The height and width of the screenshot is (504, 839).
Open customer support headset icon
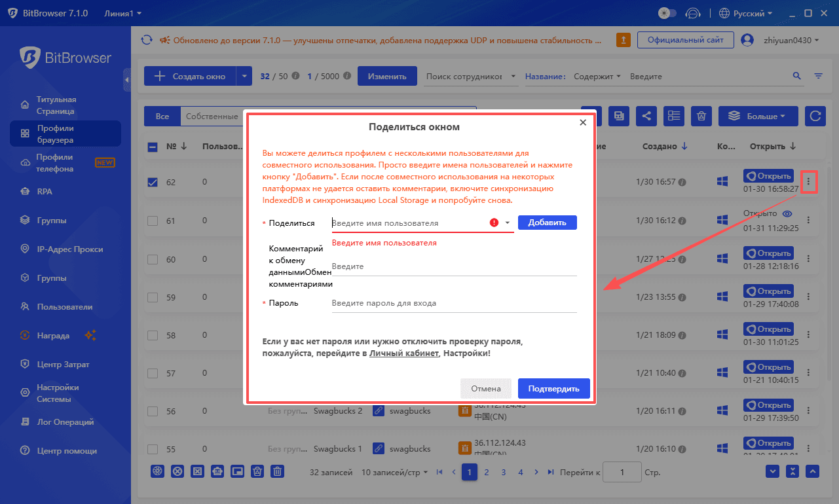click(693, 13)
